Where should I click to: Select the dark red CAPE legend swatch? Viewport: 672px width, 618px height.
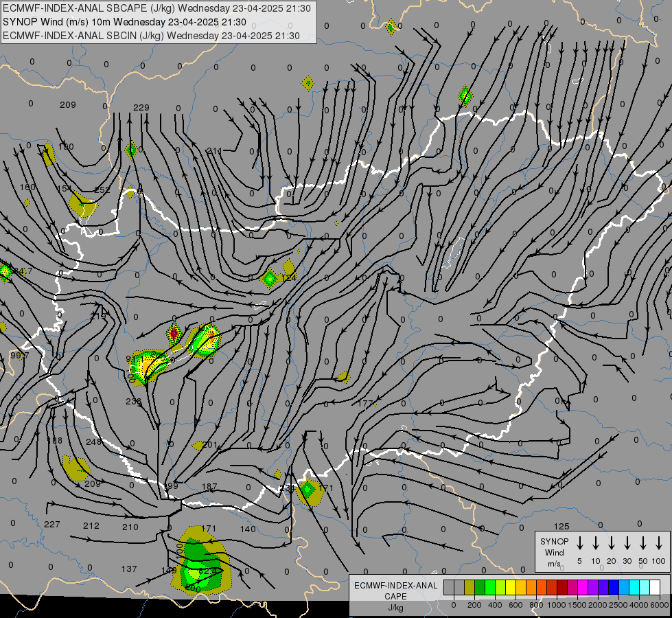562,588
